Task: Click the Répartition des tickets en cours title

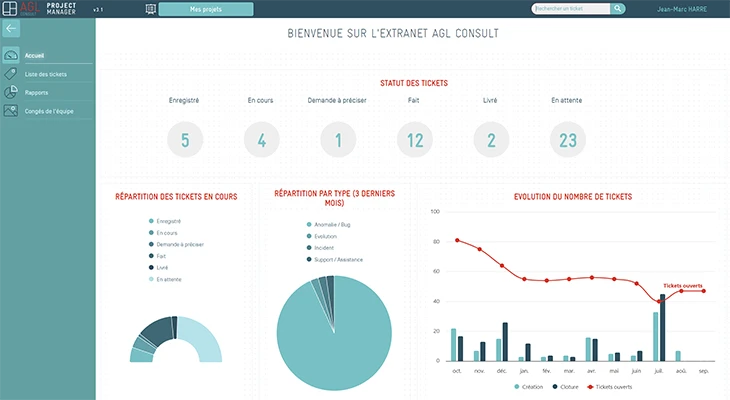Action: click(x=176, y=197)
